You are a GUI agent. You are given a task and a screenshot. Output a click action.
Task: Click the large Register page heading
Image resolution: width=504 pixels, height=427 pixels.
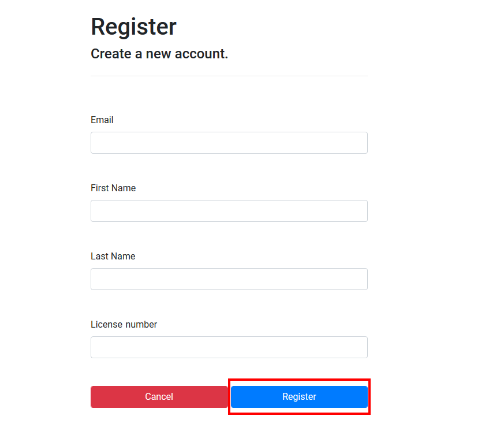[x=133, y=27]
